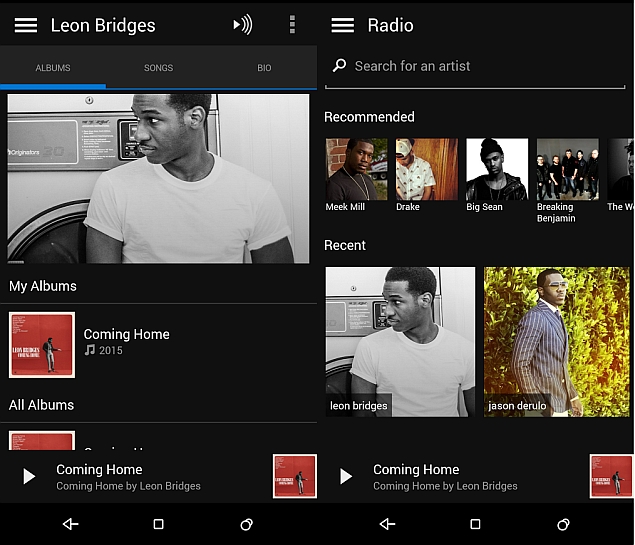Open Coming Home album cover in My Albums
The image size is (635, 545).
tap(42, 345)
